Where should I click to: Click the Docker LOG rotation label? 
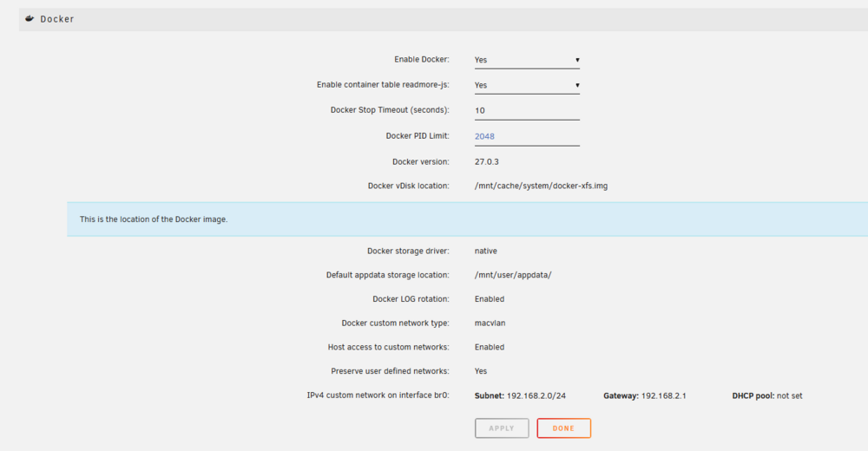pos(411,299)
